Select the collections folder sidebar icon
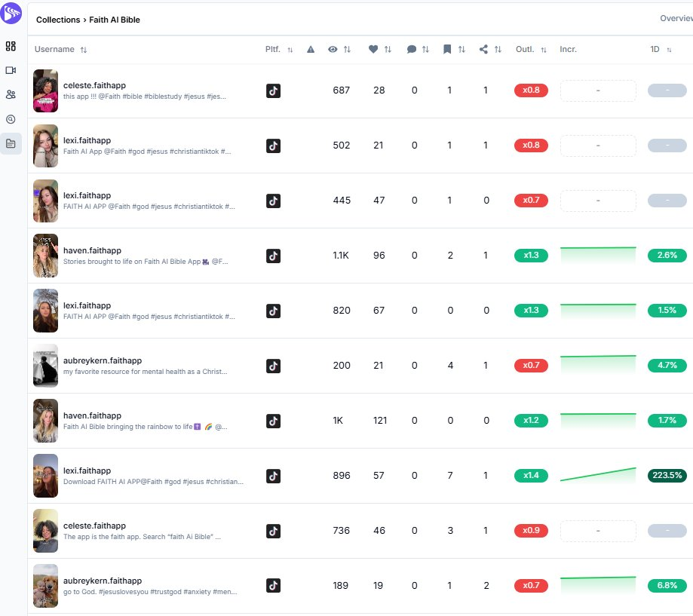This screenshot has height=616, width=693. [11, 143]
